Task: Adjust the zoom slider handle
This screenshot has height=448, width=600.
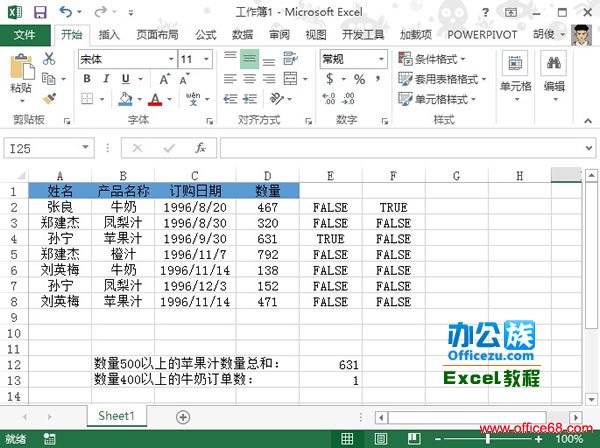Action: 488,439
